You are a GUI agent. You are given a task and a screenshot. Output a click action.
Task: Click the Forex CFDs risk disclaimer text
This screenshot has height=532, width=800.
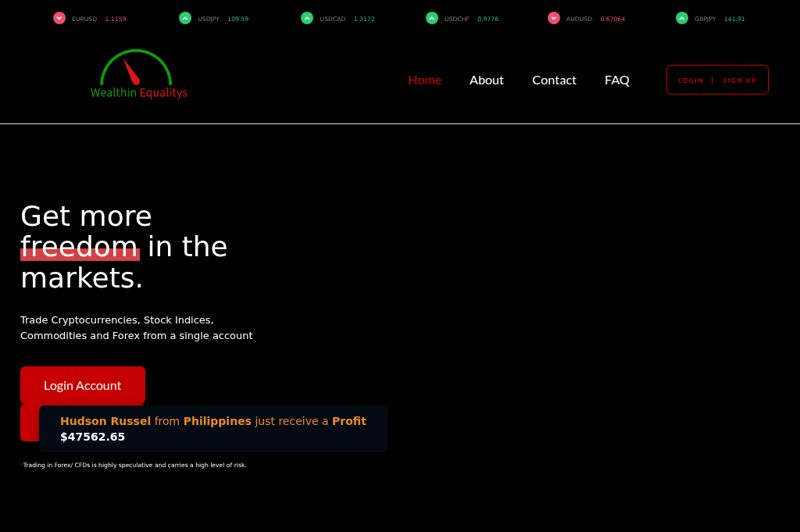134,465
